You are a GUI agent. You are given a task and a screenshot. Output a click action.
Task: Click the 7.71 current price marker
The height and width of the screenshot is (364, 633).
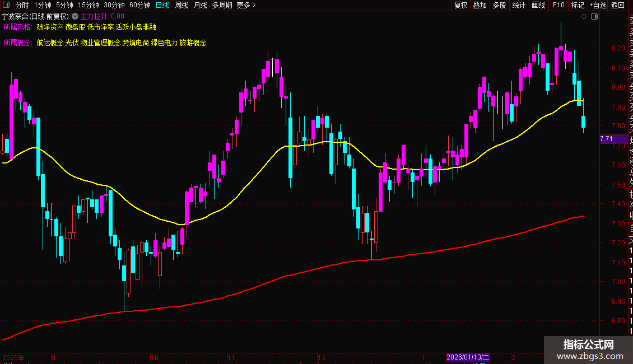pos(613,139)
